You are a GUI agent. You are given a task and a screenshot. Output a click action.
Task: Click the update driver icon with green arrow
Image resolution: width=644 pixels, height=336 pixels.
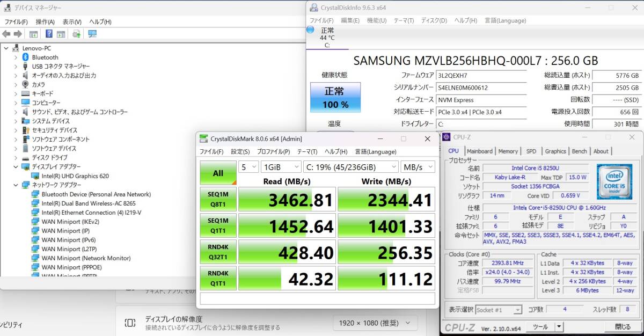click(76, 34)
